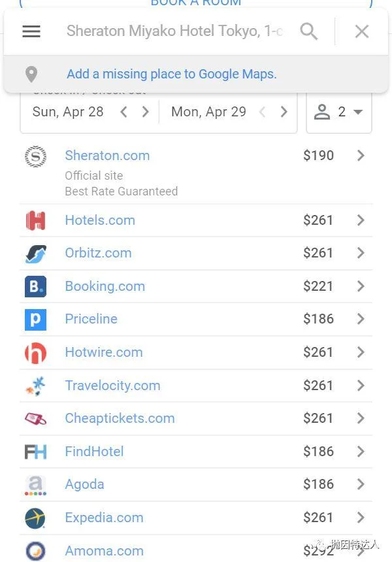Go to next check-in date
Screen dimensions: 392x562
coord(146,112)
